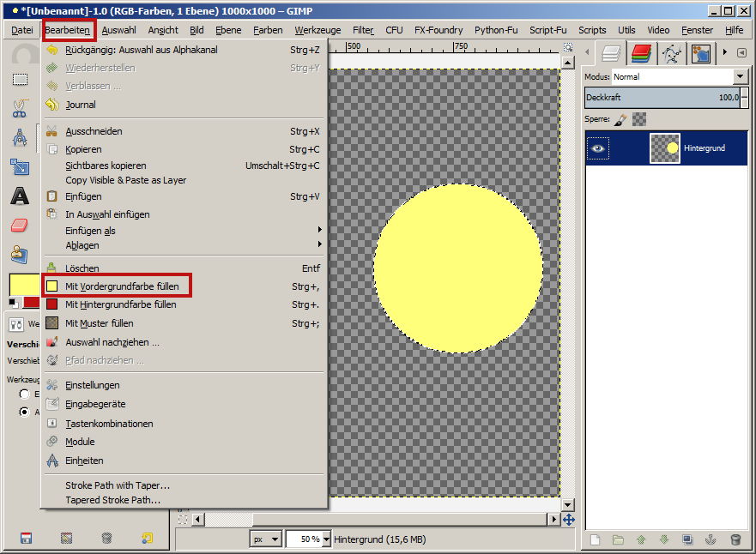756x554 pixels.
Task: Choose Mit Hintergrundfarbe füllen
Action: pos(183,304)
